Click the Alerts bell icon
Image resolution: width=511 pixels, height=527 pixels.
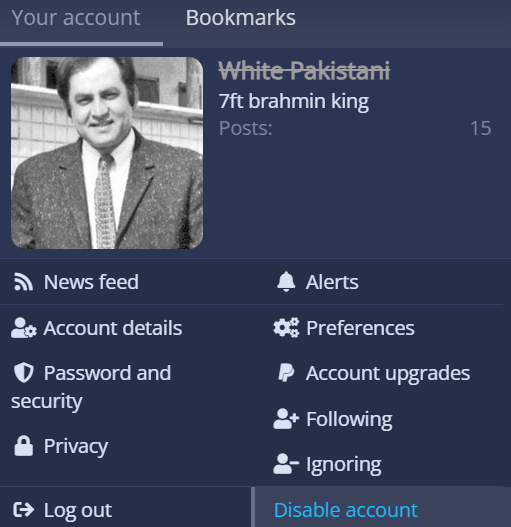point(286,281)
